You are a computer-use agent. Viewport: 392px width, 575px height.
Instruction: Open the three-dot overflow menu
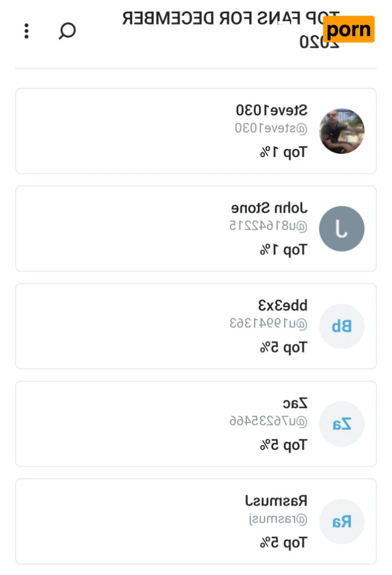26,30
